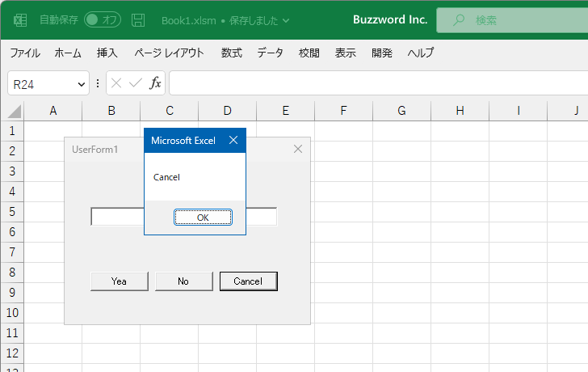Click the Insert Function fx icon
Image resolution: width=588 pixels, height=372 pixels.
pos(155,83)
